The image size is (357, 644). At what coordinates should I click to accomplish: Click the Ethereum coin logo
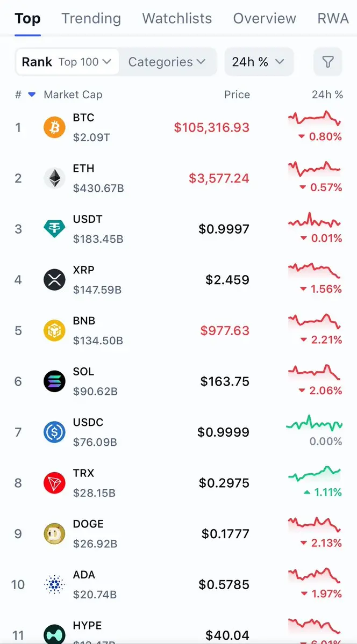(54, 178)
